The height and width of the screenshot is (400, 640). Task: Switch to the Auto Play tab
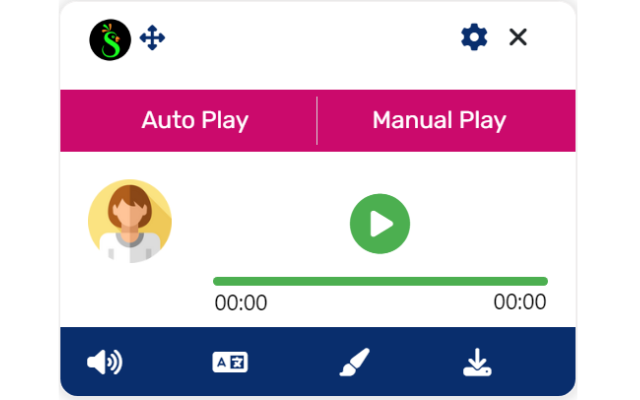[195, 121]
